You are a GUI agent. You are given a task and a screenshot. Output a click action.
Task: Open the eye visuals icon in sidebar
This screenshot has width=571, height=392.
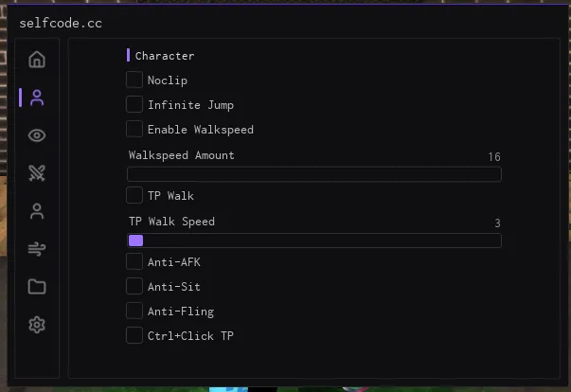[37, 135]
